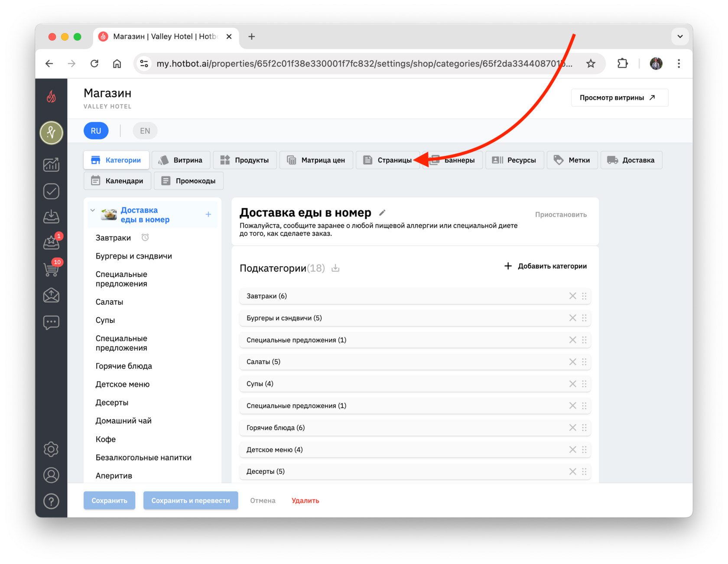Click Просмотр витрины button
The height and width of the screenshot is (564, 728).
tap(619, 98)
